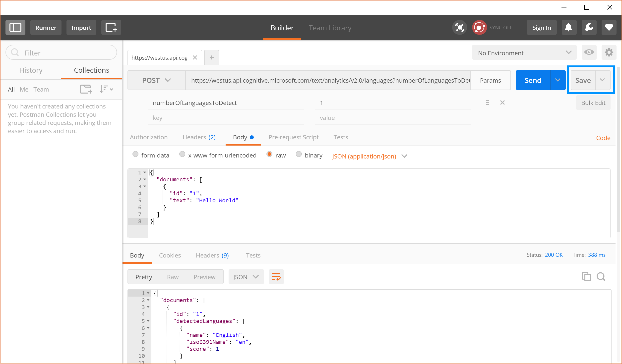The height and width of the screenshot is (364, 622).
Task: Click the SYNC OFF sync icon
Action: (479, 27)
